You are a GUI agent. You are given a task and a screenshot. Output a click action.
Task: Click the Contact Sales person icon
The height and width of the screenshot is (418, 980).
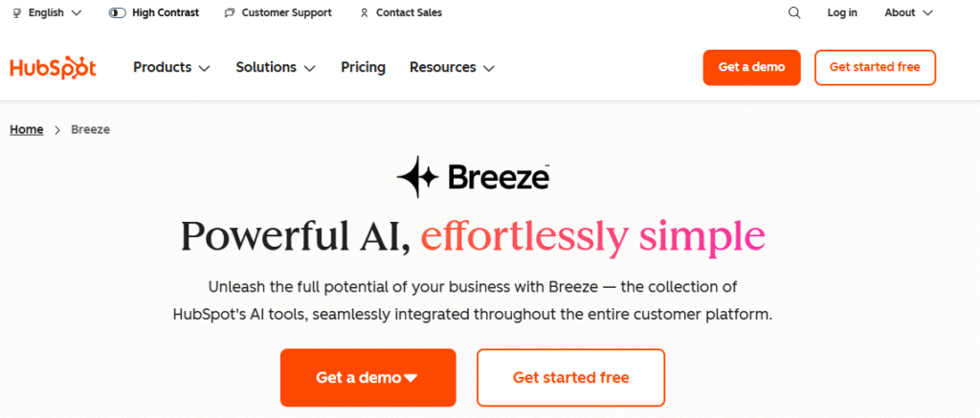tap(364, 13)
